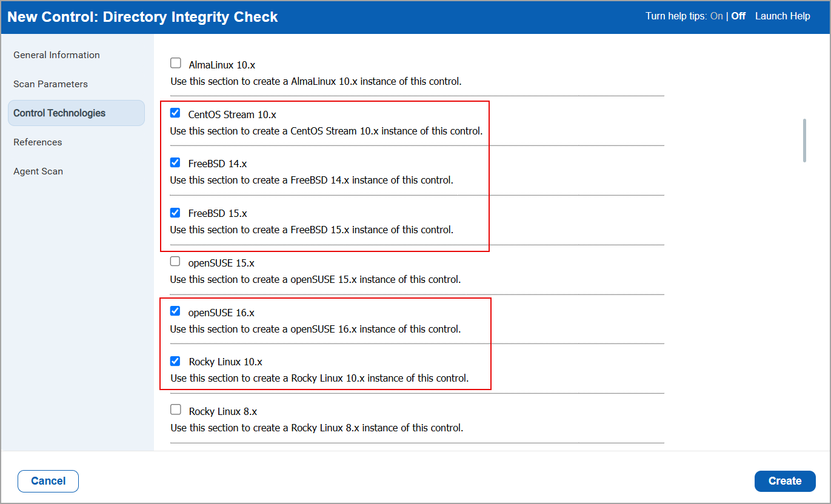831x504 pixels.
Task: Click the Cancel button
Action: 48,481
